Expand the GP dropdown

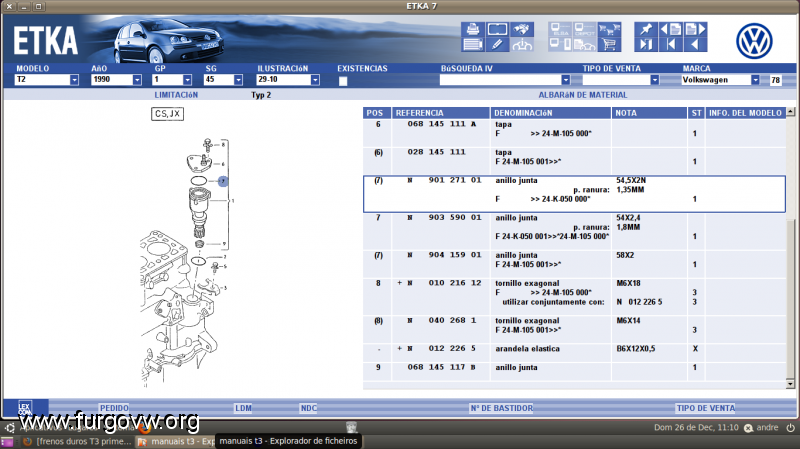coord(187,80)
